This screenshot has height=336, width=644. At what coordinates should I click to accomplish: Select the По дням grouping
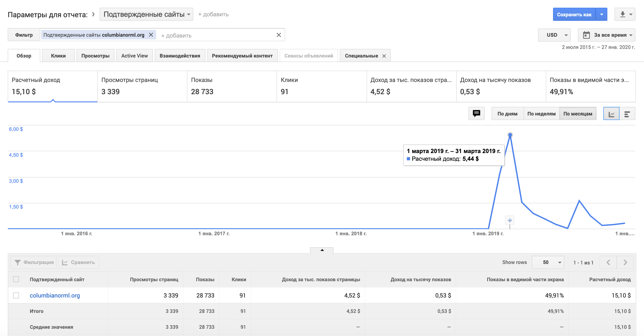tap(507, 114)
